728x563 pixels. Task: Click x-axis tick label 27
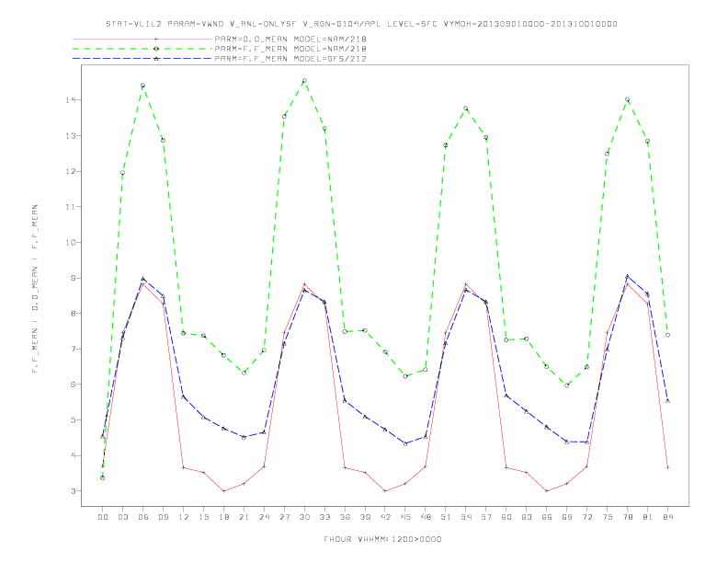click(284, 517)
